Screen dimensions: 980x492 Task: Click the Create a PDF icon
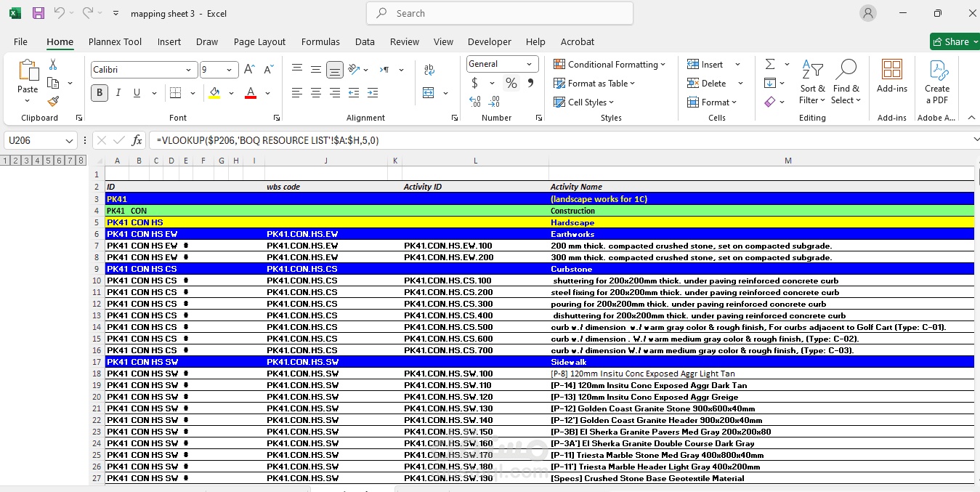(937, 82)
